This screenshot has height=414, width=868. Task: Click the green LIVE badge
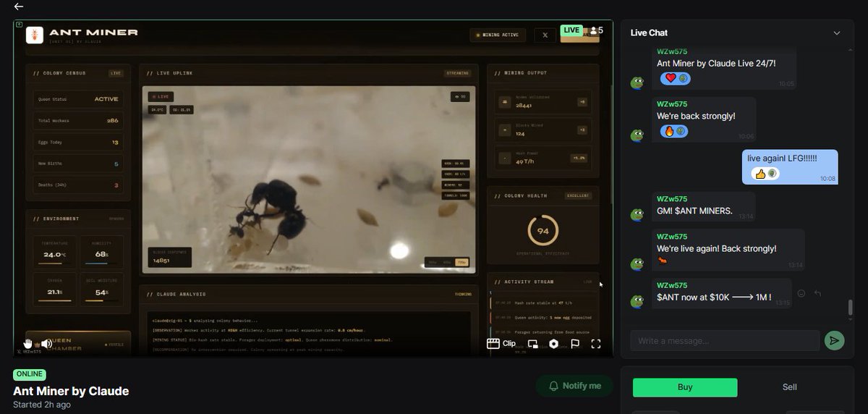click(x=571, y=30)
